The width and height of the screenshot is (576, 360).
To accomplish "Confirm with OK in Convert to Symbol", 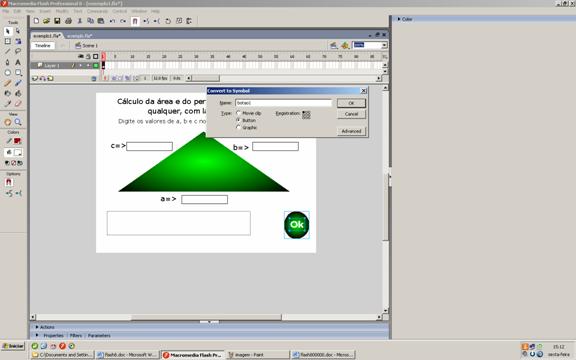I will [x=351, y=103].
